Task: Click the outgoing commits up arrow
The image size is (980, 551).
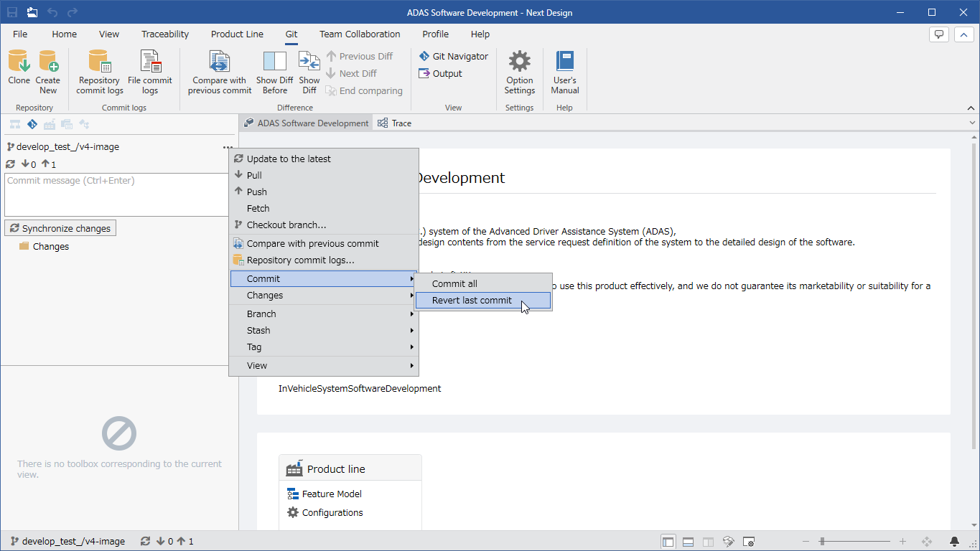Action: pos(45,164)
